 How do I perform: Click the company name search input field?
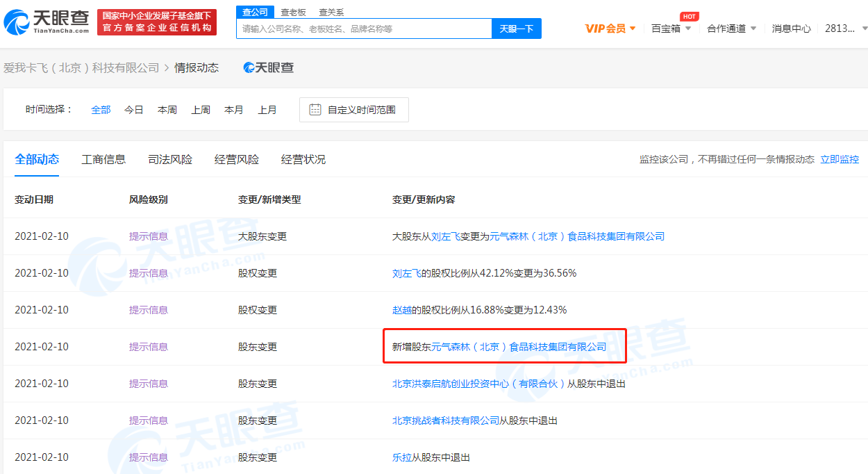(364, 28)
